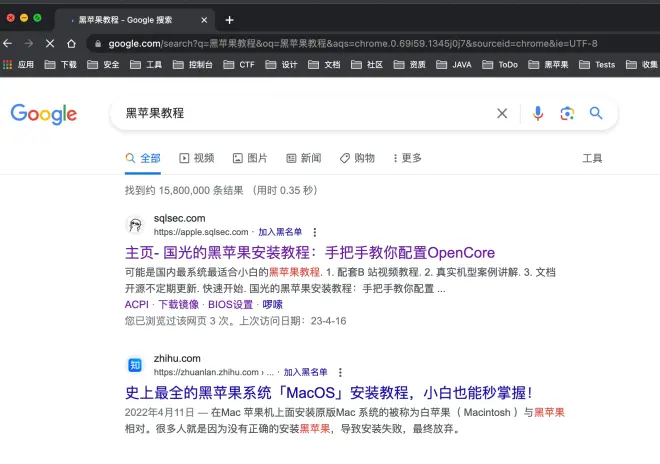This screenshot has height=464, width=660.
Task: Open the 啰嗦 sitelink
Action: (x=273, y=304)
